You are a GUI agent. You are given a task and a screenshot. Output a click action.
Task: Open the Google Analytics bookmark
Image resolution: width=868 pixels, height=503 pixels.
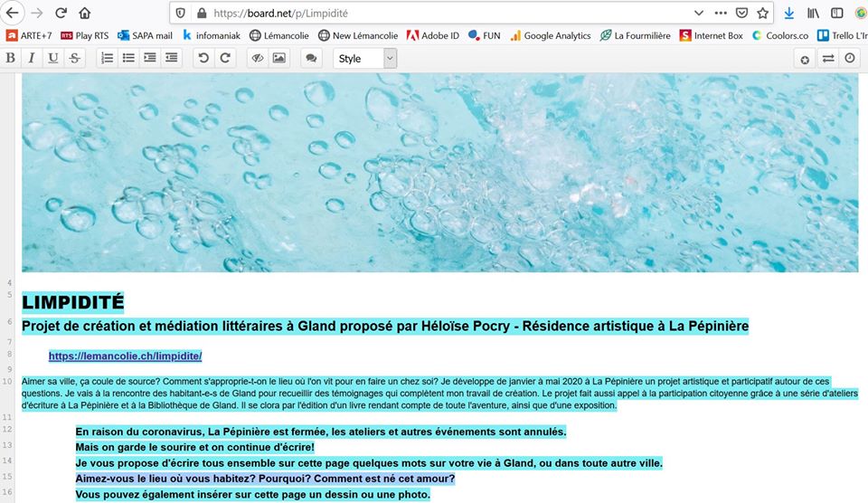point(551,35)
